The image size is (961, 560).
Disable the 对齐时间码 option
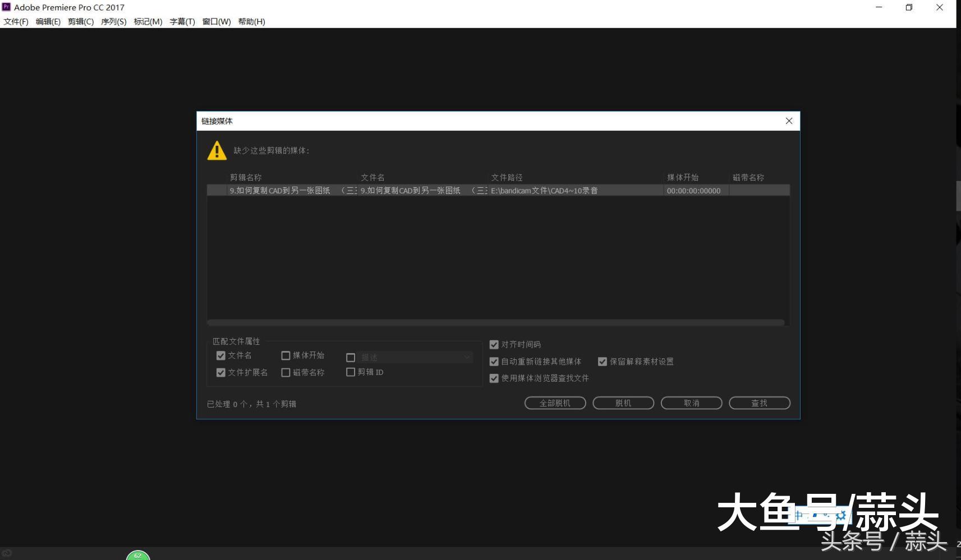(x=494, y=344)
